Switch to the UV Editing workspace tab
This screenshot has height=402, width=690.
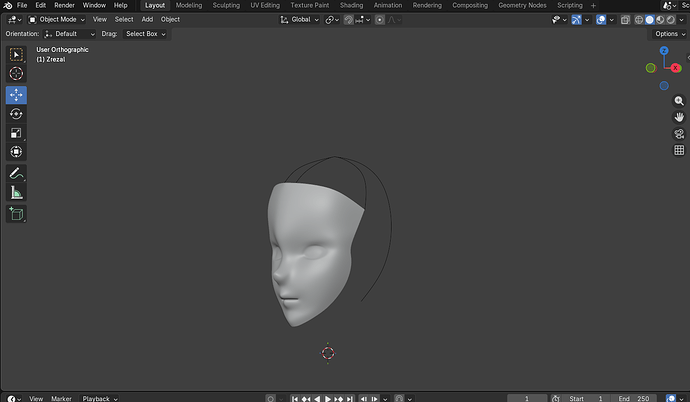(265, 5)
